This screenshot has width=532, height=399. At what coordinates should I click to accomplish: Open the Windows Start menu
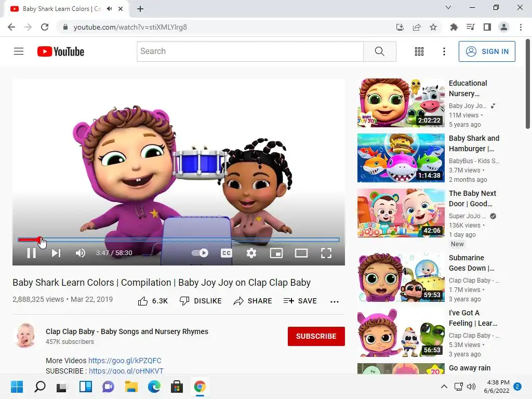click(x=17, y=387)
